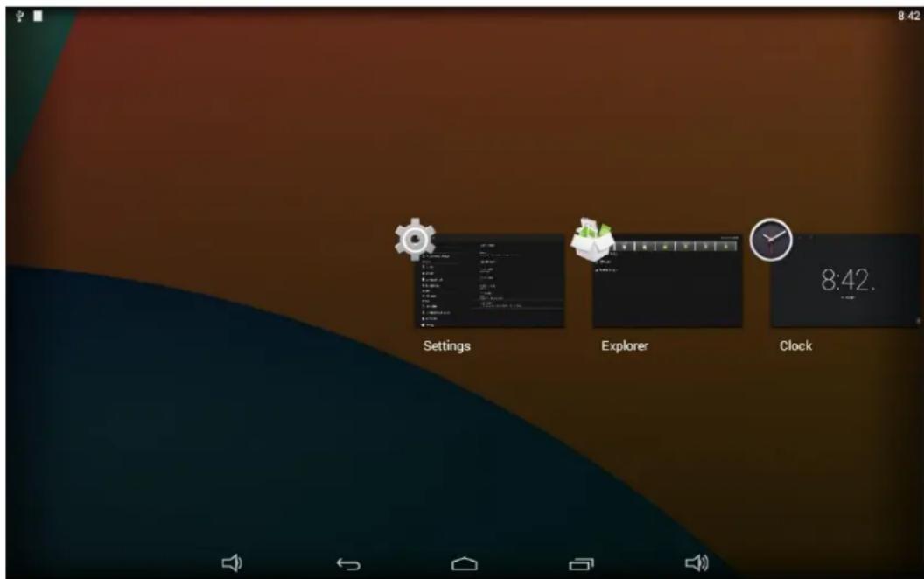The image size is (924, 579).
Task: Open the Settings gear icon
Action: [x=416, y=239]
